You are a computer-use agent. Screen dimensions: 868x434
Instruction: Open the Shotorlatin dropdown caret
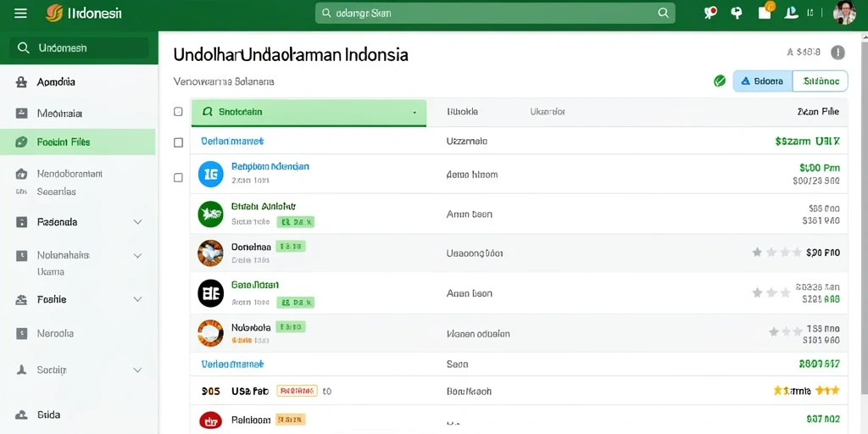coord(415,113)
